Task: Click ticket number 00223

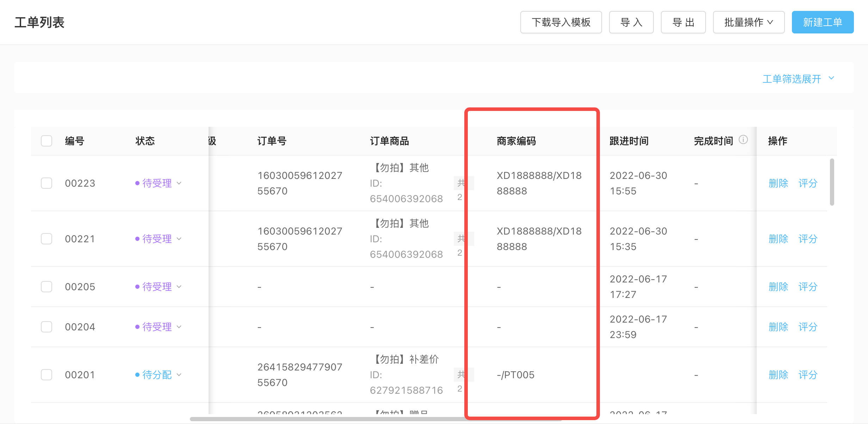Action: (80, 183)
